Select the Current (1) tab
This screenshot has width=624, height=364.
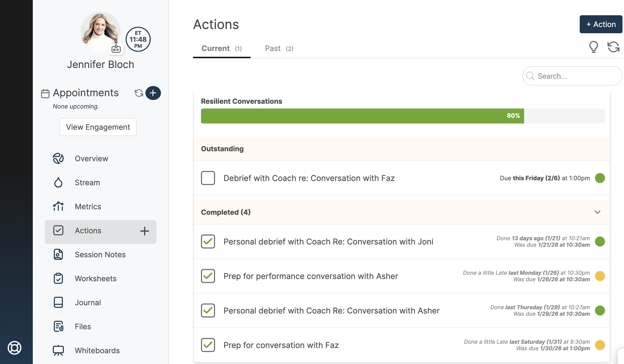[x=221, y=48]
